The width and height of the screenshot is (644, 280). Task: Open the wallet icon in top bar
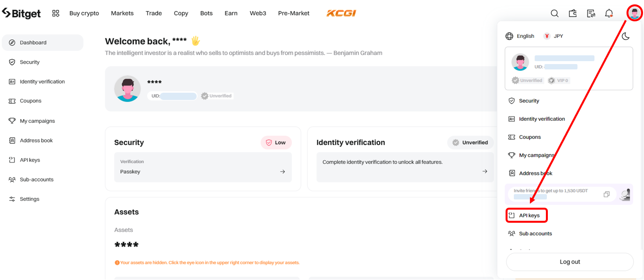573,14
